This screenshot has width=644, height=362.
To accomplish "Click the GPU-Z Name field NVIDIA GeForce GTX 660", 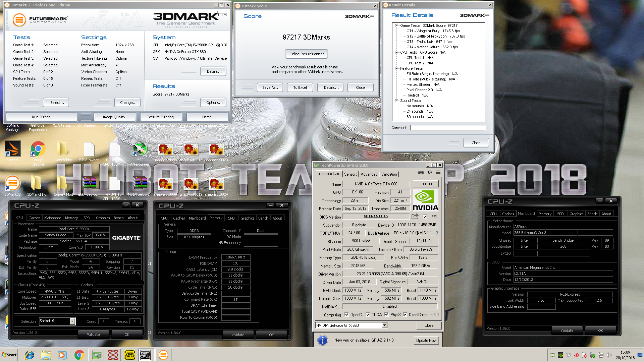I will coord(376,184).
